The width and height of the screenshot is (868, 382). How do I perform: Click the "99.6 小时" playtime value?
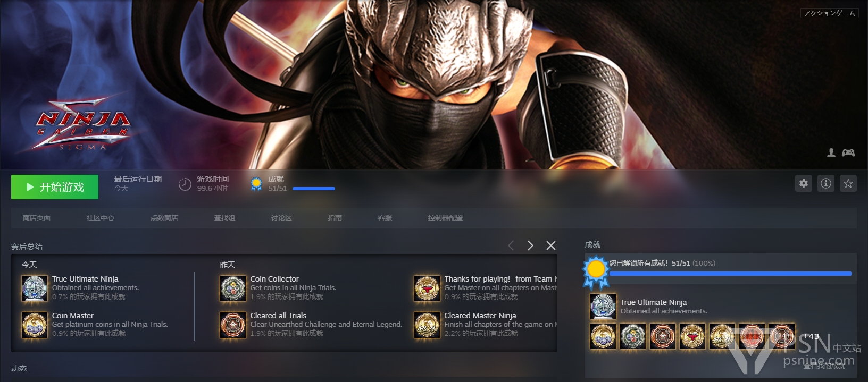pyautogui.click(x=212, y=188)
